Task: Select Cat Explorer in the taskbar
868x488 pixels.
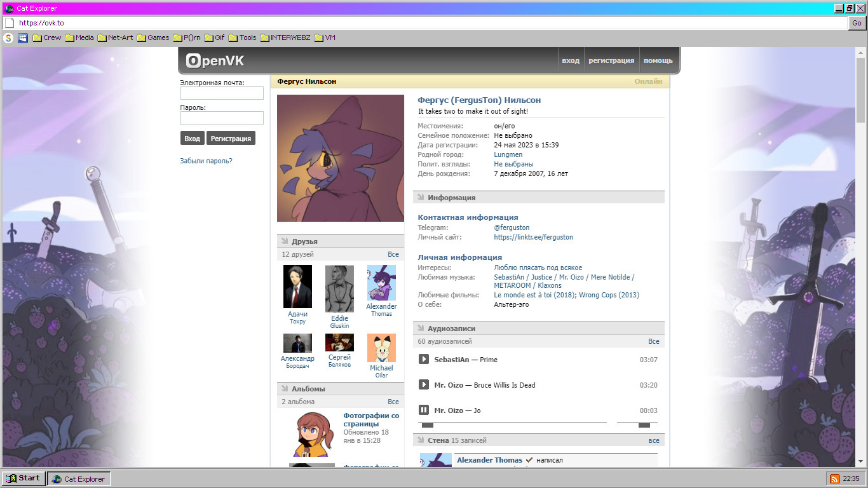Action: [79, 478]
